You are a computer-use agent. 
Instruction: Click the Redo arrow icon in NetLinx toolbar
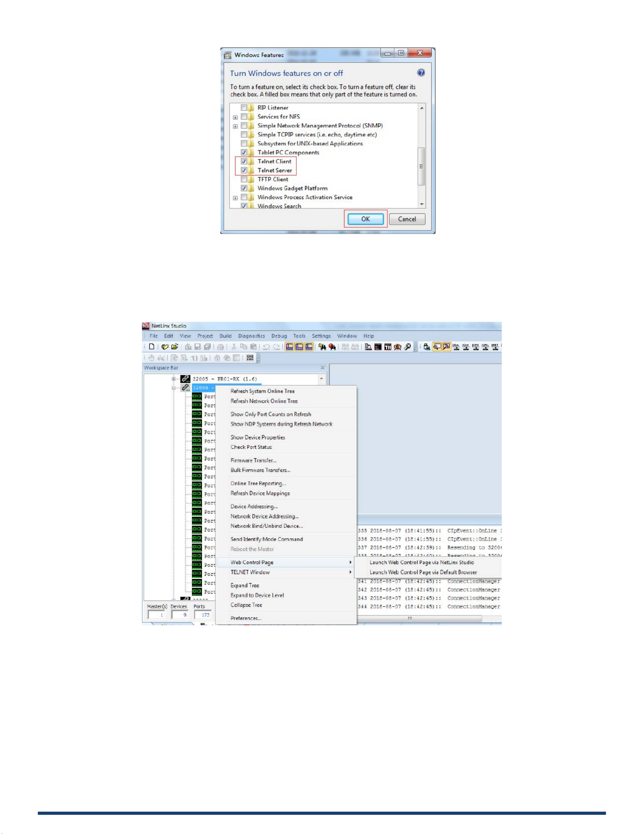pos(276,347)
